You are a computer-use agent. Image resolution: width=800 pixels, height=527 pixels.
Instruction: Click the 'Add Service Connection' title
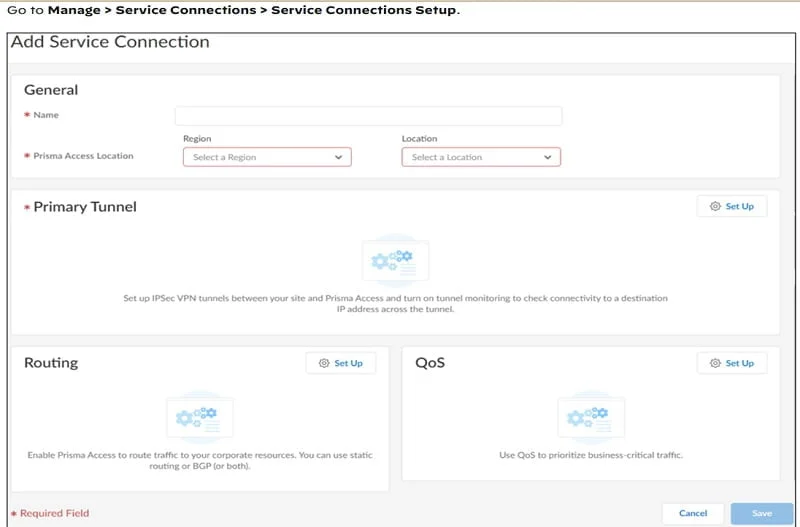[110, 42]
